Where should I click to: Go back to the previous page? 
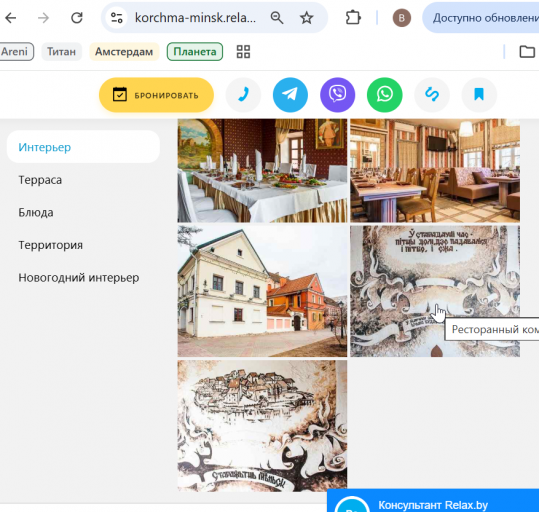click(11, 18)
